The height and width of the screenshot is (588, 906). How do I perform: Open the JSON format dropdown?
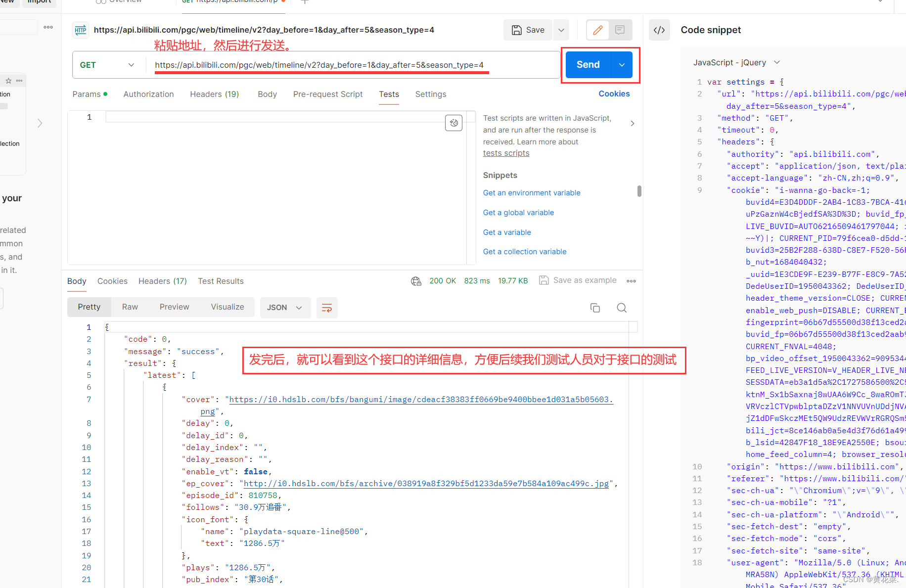click(285, 308)
